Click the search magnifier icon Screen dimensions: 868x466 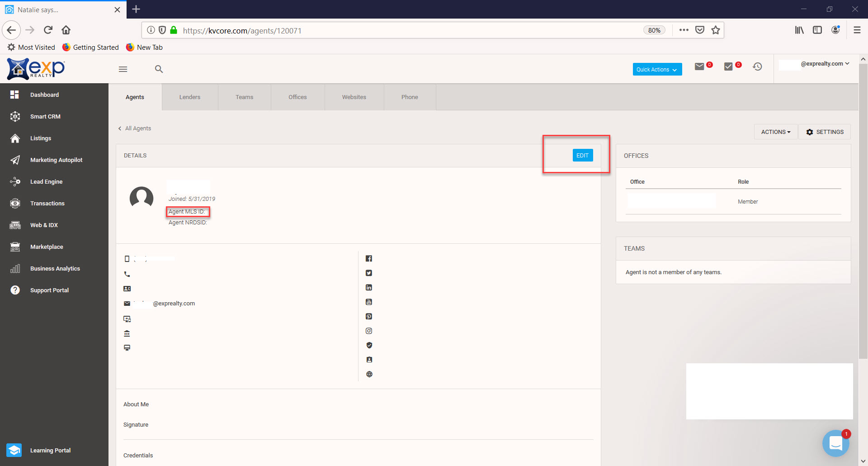(x=159, y=69)
